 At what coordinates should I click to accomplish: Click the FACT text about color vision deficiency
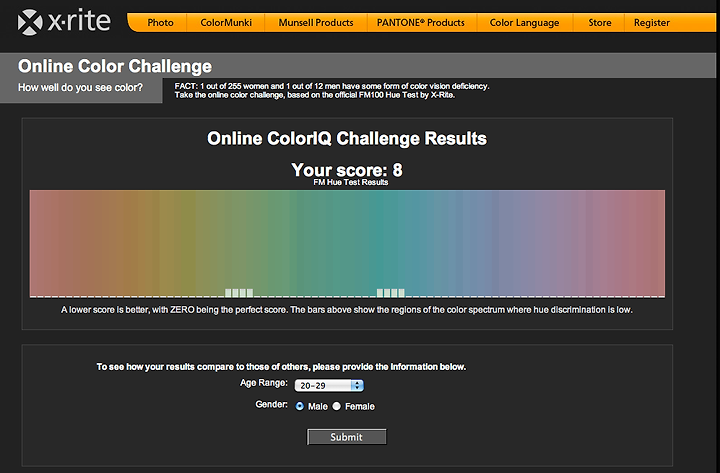[x=332, y=90]
